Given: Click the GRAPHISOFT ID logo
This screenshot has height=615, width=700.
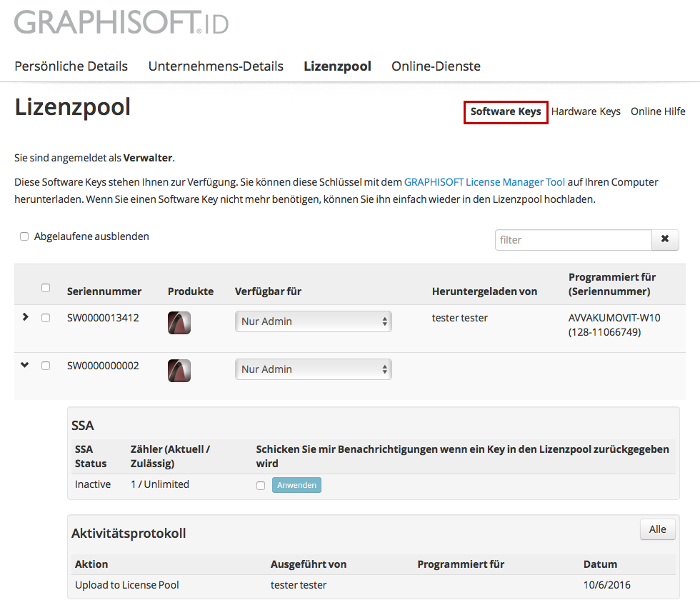Looking at the screenshot, I should [x=121, y=23].
